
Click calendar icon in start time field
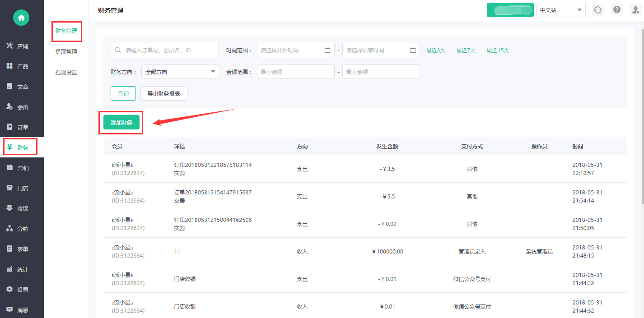click(x=327, y=51)
